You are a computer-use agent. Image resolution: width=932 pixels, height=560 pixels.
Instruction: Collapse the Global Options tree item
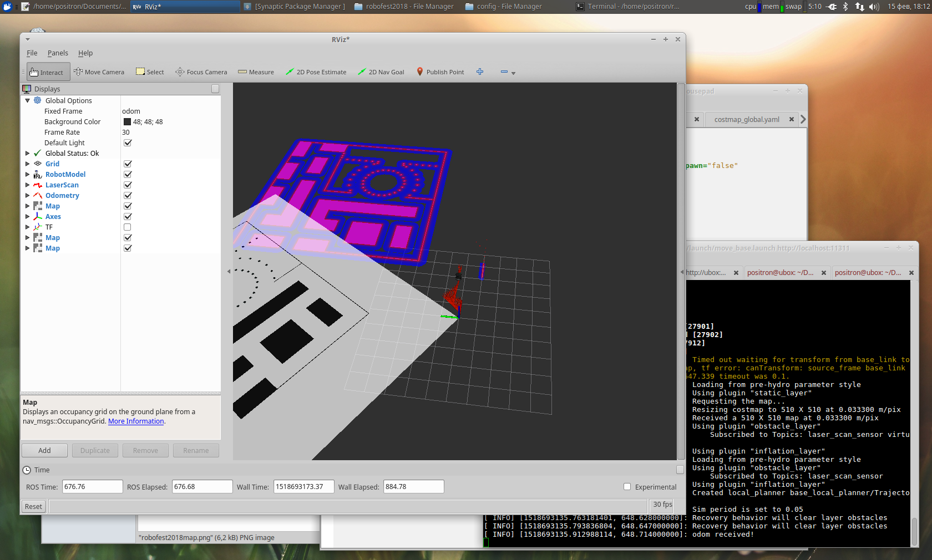coord(28,100)
